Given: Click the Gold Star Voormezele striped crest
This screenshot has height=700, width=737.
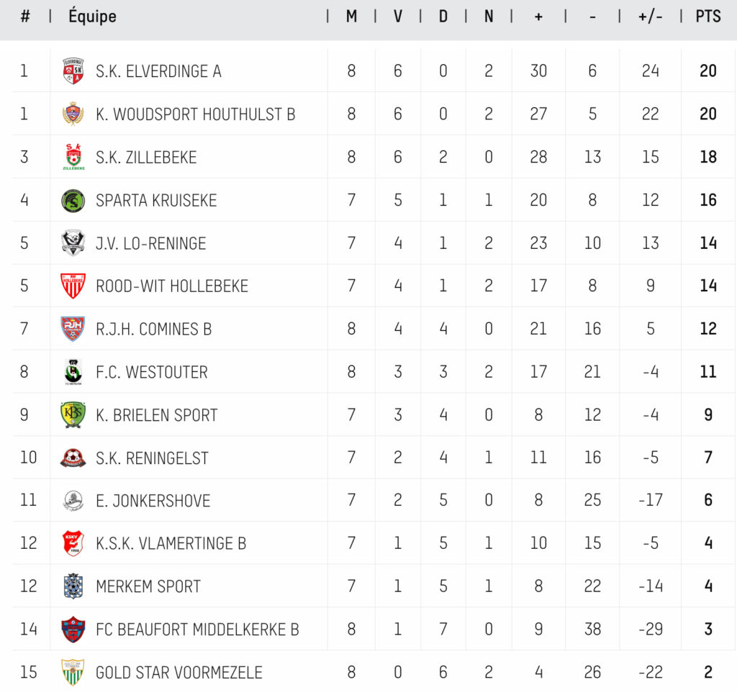Looking at the screenshot, I should pyautogui.click(x=73, y=673).
